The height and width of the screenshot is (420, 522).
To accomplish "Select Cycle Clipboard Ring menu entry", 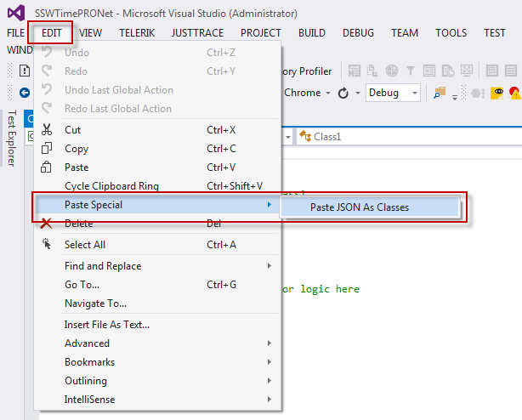I will [x=111, y=186].
